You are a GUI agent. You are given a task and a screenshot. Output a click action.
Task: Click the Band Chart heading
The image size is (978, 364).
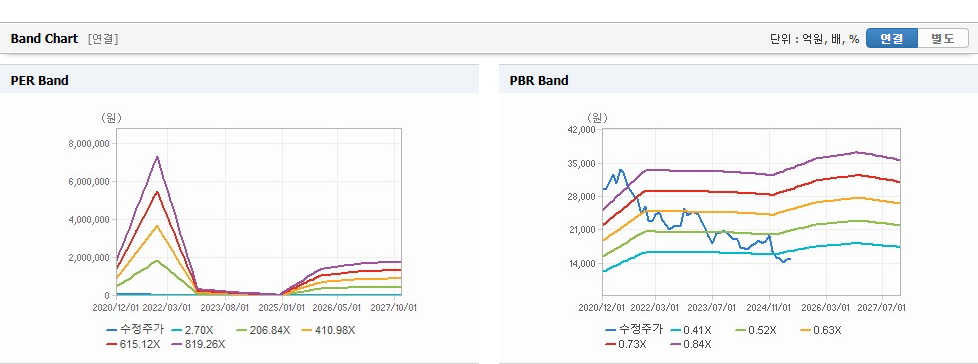[44, 39]
